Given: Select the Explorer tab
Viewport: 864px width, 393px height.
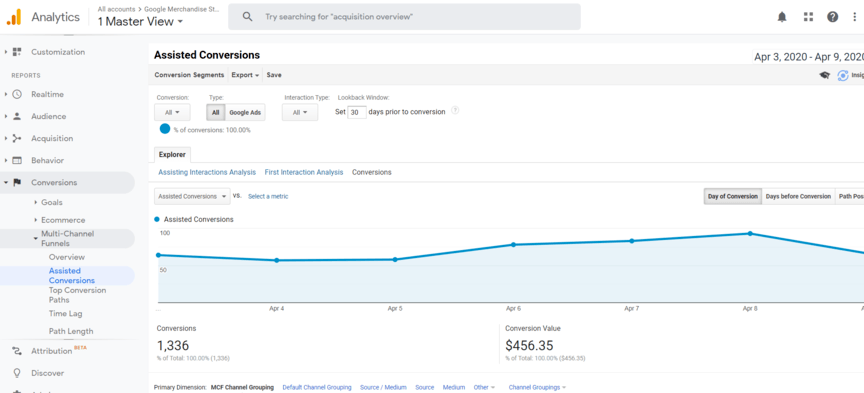Looking at the screenshot, I should [172, 154].
